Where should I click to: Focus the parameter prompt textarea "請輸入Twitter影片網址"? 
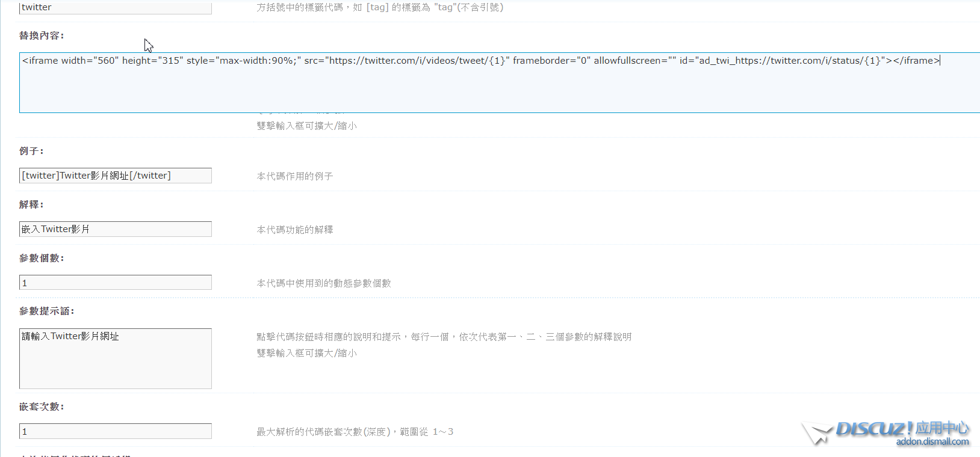[115, 358]
